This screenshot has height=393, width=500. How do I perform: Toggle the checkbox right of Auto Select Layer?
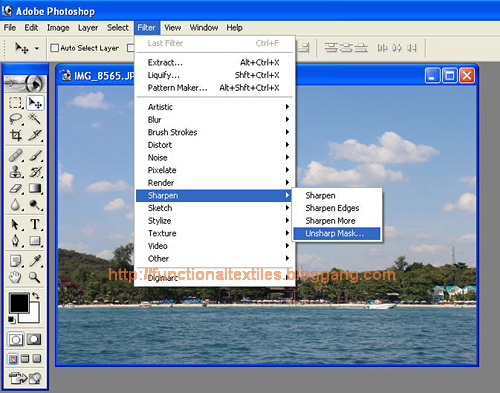pos(131,48)
